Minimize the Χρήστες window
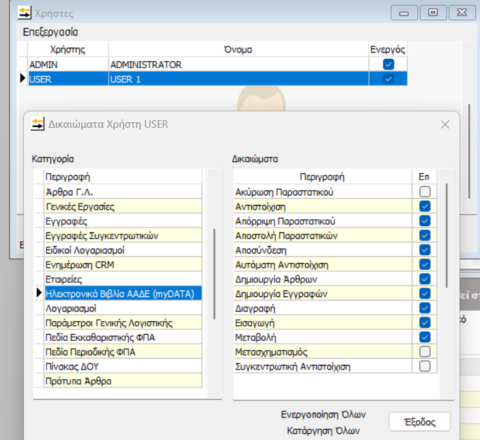Viewport: 480px width, 440px height. pos(404,13)
